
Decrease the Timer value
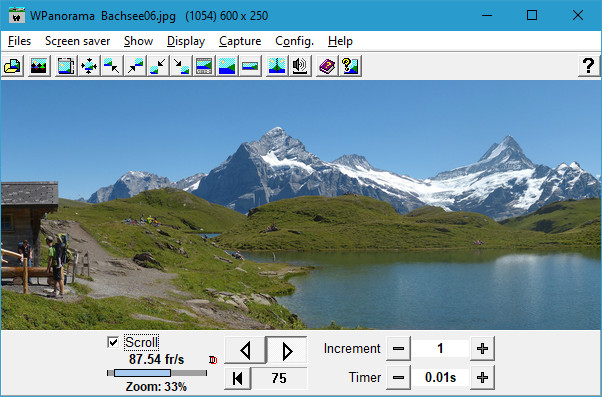click(x=398, y=377)
